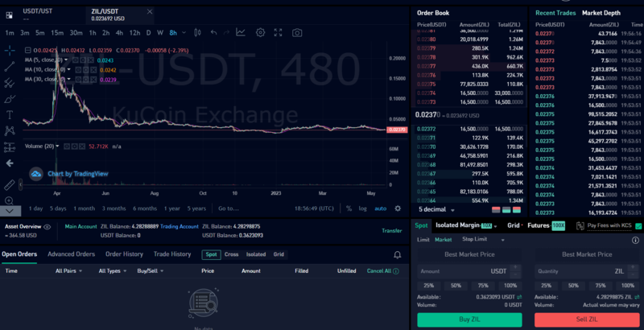Select the pitchfork drawing tool

click(x=10, y=83)
